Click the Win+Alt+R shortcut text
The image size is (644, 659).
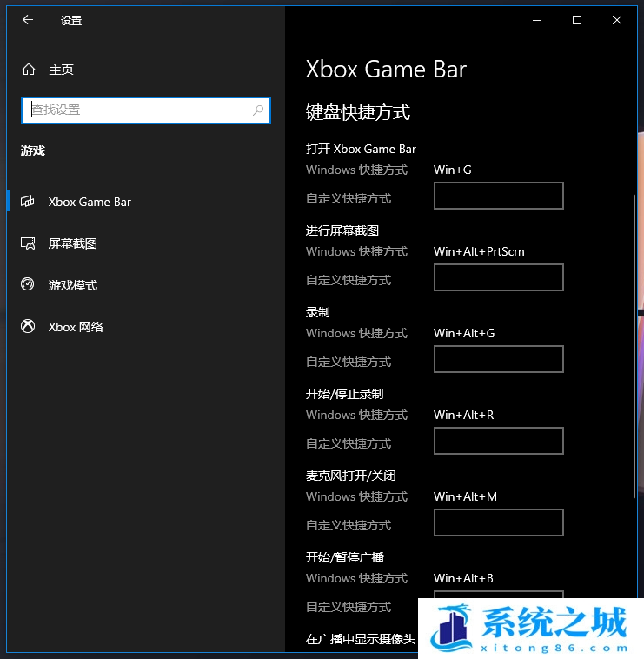click(464, 415)
